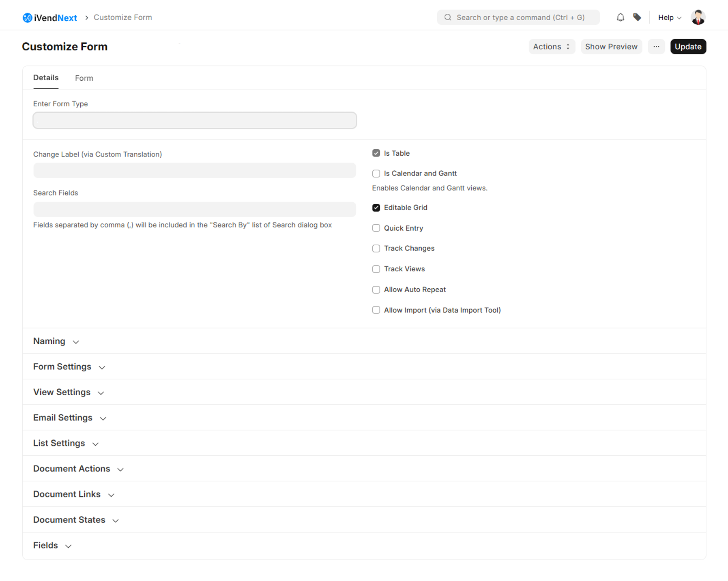The image size is (728, 581).
Task: Click the tag icon in header
Action: (x=637, y=17)
